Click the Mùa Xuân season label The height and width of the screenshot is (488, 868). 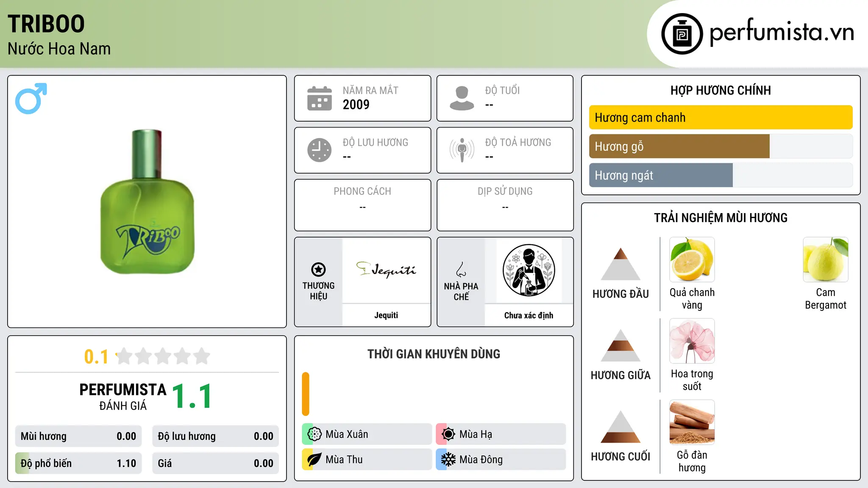347,434
